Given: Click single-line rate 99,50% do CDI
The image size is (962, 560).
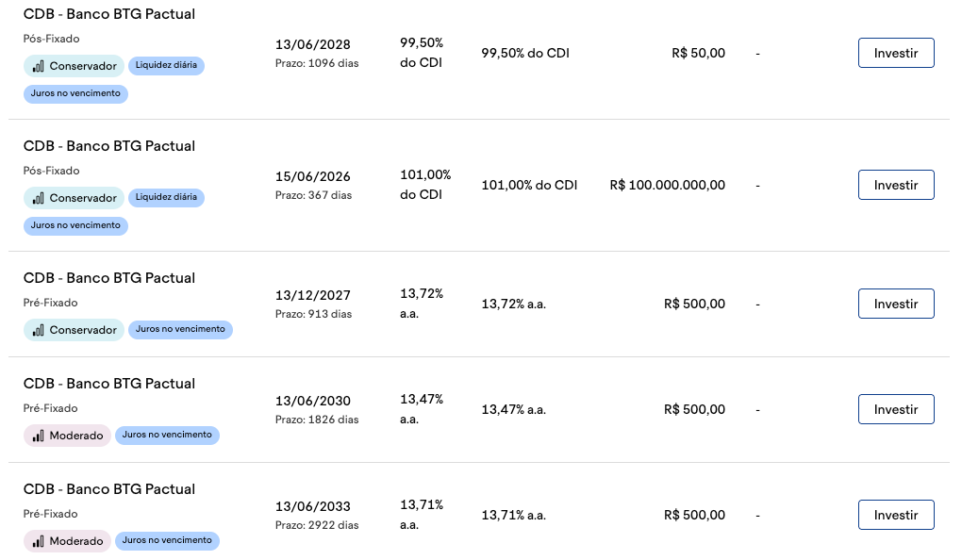Looking at the screenshot, I should (x=525, y=54).
